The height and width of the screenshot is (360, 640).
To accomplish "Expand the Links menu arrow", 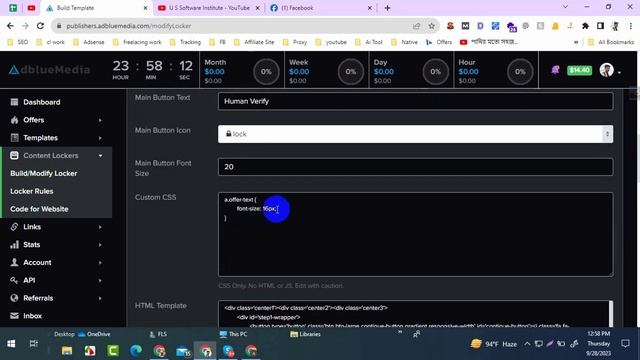I will point(100,227).
